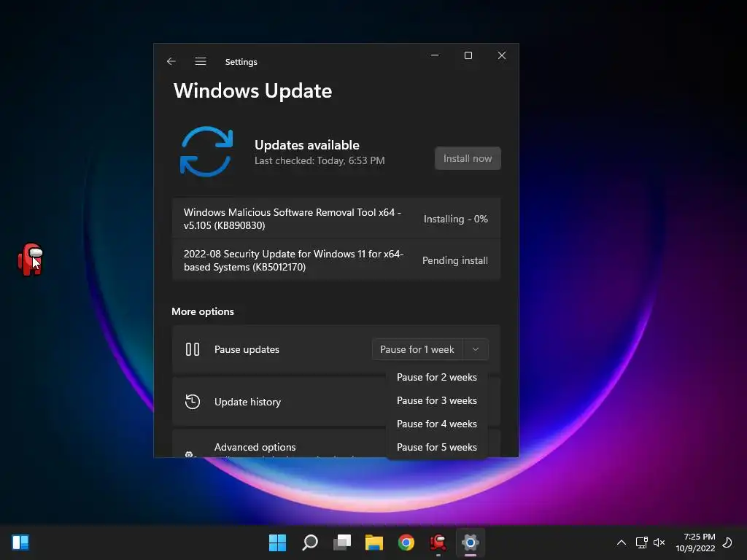Open the focus assist moon icon
747x560 pixels.
click(x=727, y=542)
